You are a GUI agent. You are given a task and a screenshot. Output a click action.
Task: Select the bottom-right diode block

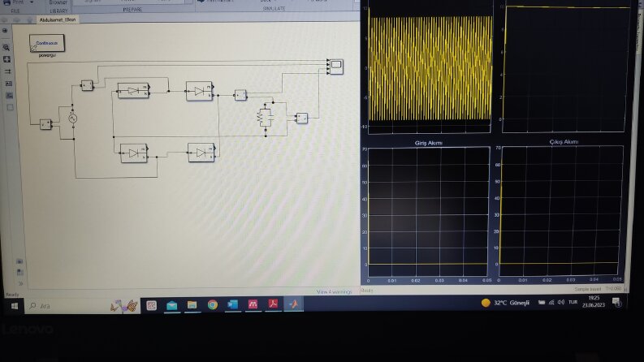(201, 153)
